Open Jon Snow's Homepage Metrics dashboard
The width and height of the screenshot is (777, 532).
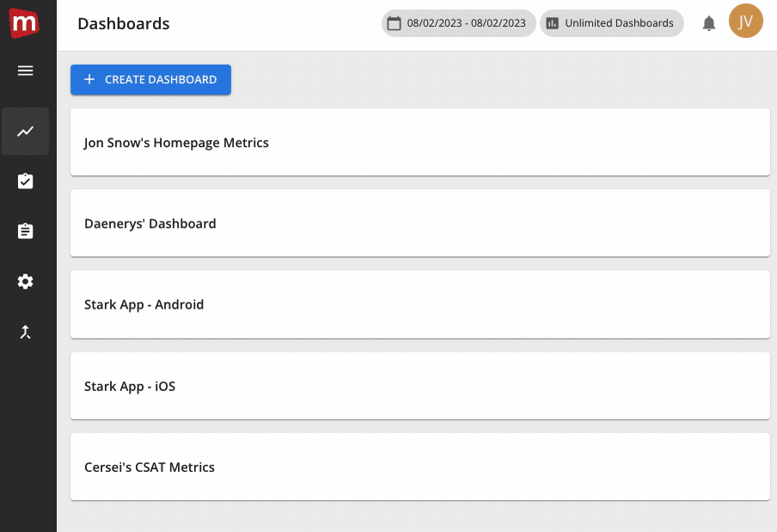[x=419, y=143]
